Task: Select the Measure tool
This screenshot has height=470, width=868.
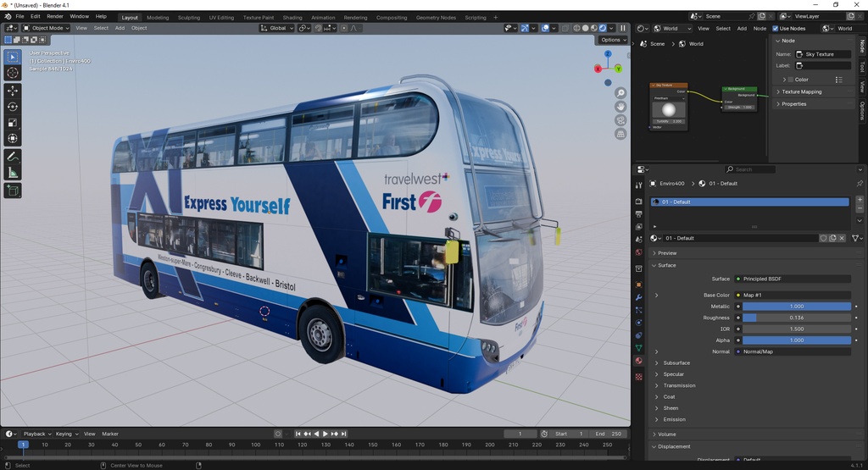Action: coord(13,173)
